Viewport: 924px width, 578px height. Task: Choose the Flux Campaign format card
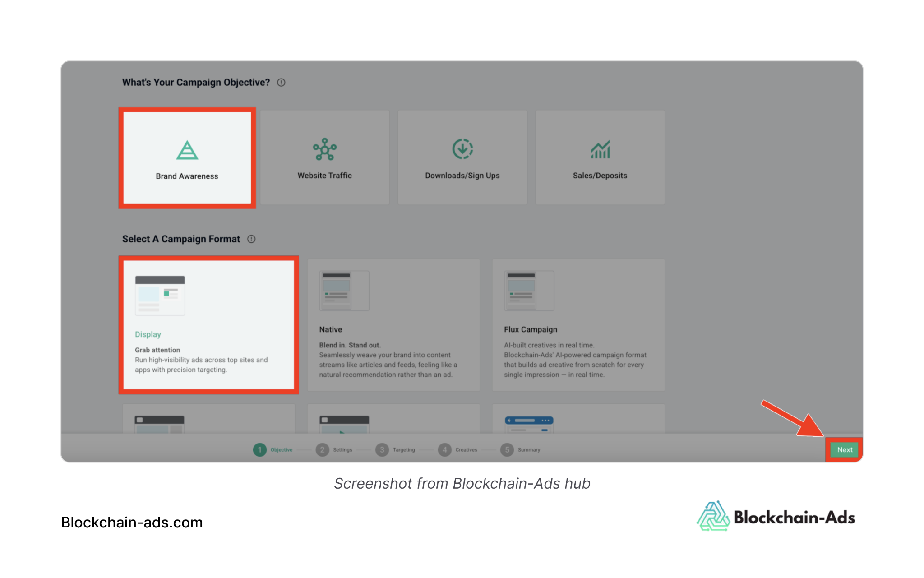tap(578, 325)
